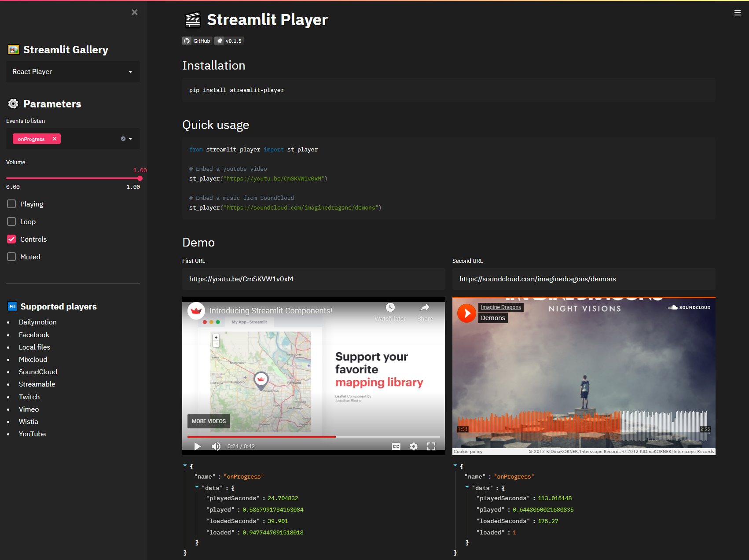This screenshot has width=749, height=560.
Task: Select Dailymotion in the supported players list
Action: tap(38, 322)
